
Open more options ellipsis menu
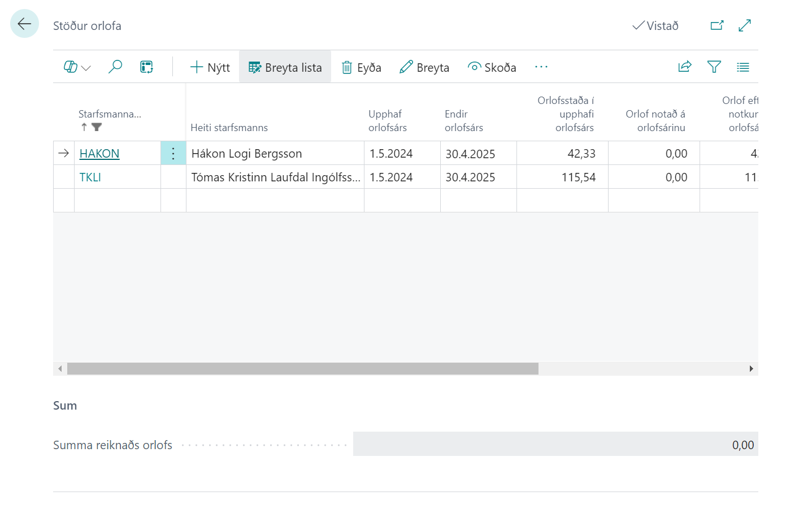(x=541, y=67)
